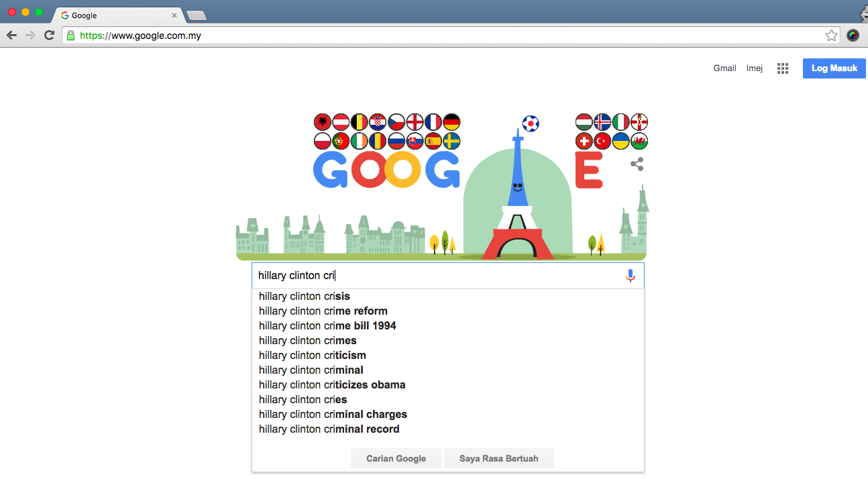Open Imej link
Screen dimensions: 868x479
[755, 68]
